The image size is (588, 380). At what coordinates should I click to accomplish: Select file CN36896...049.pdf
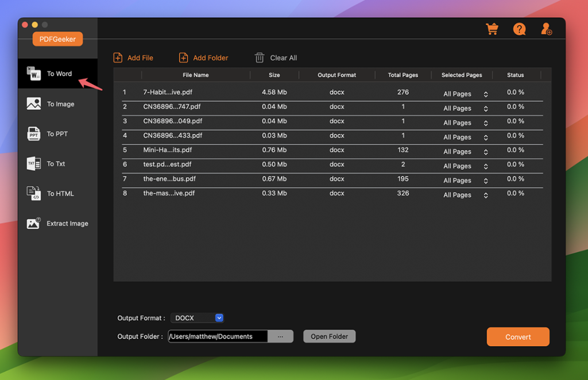click(172, 121)
